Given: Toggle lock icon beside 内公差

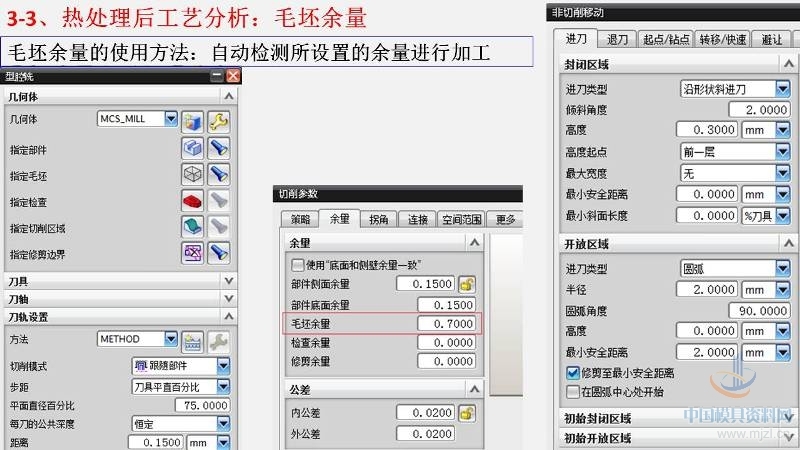Looking at the screenshot, I should click(x=467, y=413).
